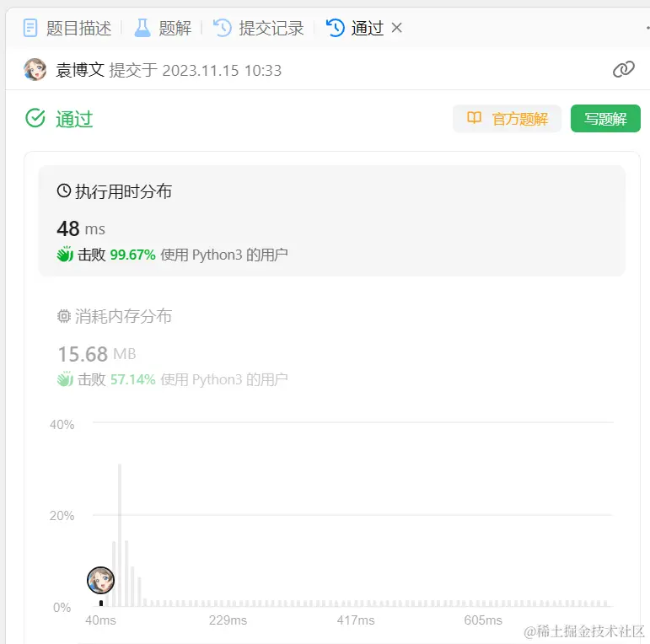Select the 执行用时分布 runtime card

coord(331,221)
